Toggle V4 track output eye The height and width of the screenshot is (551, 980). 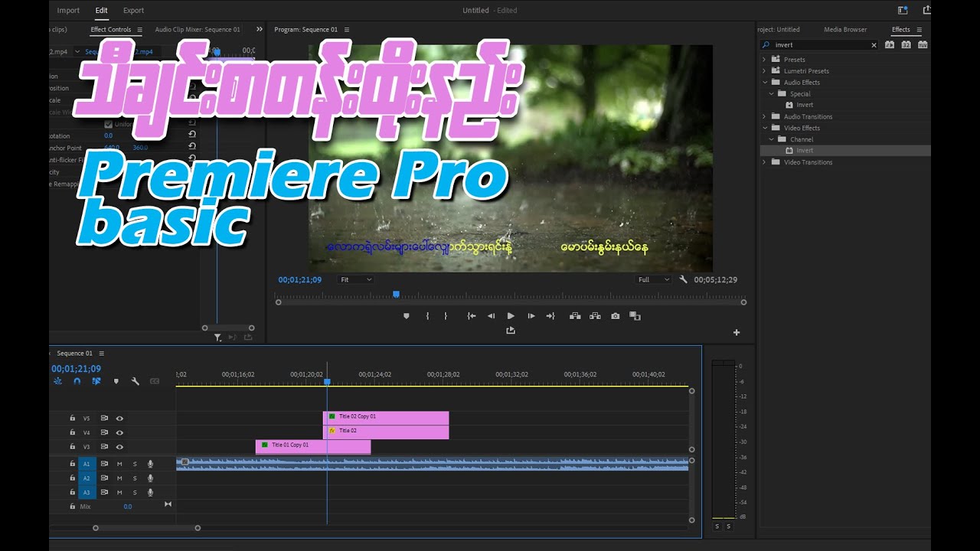coord(119,432)
